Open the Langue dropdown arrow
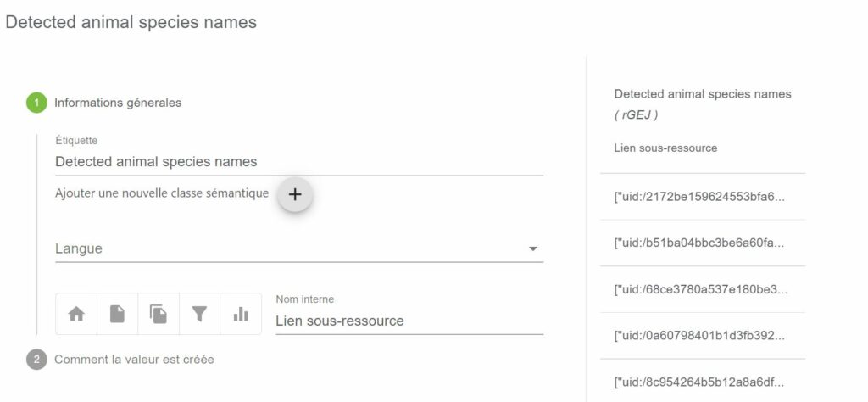868x402 pixels. 533,248
